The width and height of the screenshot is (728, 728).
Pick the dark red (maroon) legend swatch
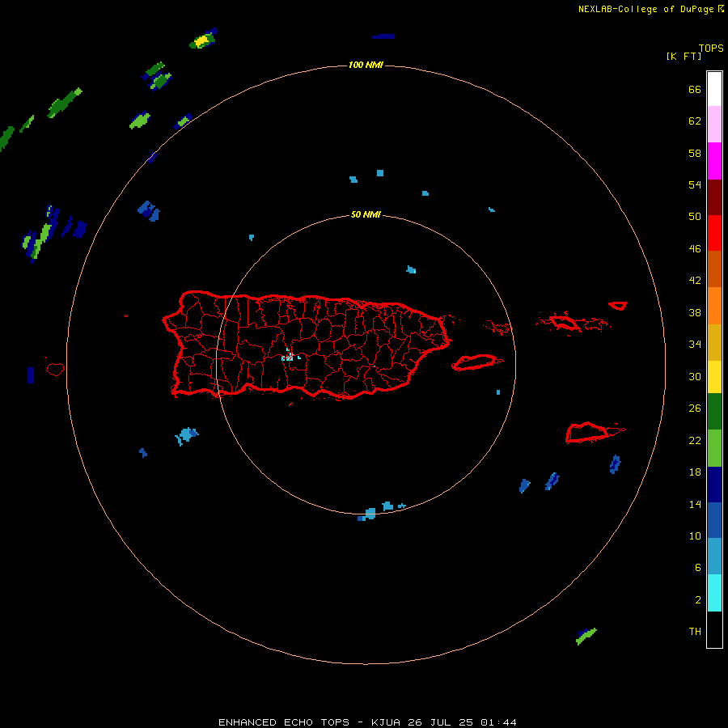pos(714,197)
